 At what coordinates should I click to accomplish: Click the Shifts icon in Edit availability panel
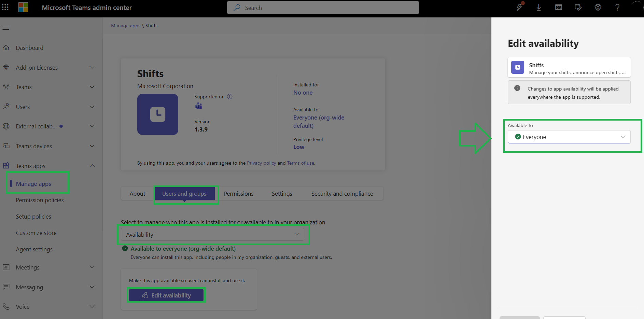coord(518,67)
